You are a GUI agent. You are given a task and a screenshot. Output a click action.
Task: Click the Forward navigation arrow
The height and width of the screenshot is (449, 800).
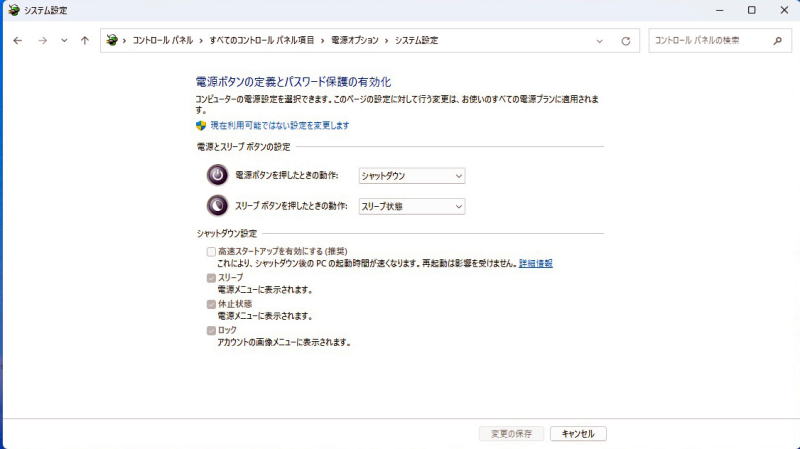[x=41, y=41]
